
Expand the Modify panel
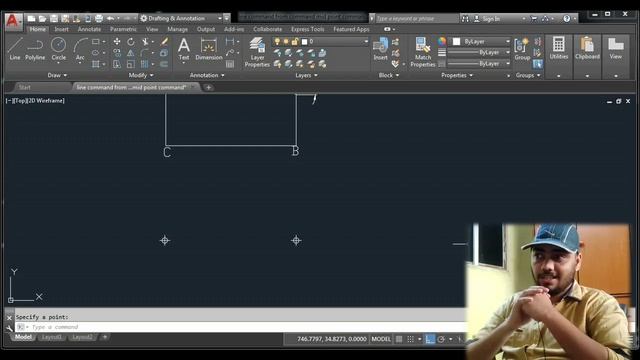click(141, 75)
